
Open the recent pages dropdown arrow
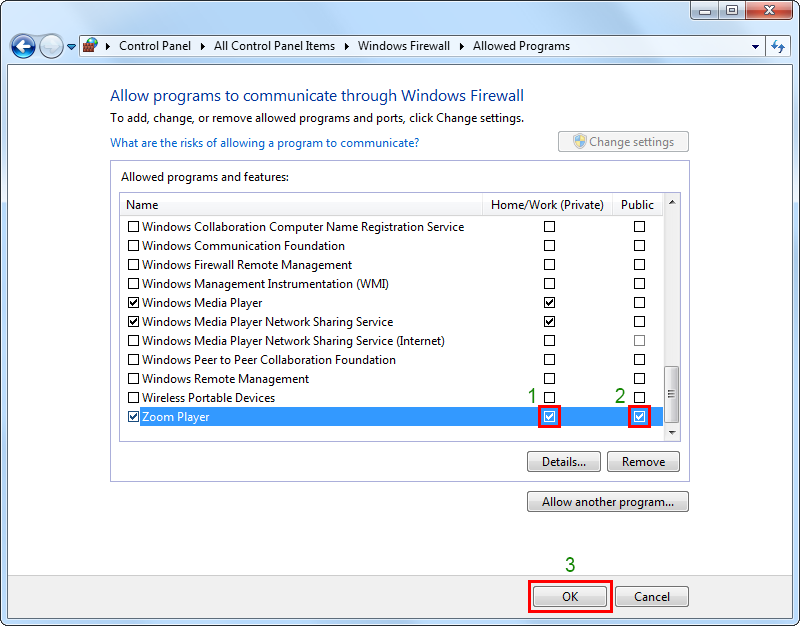(71, 47)
